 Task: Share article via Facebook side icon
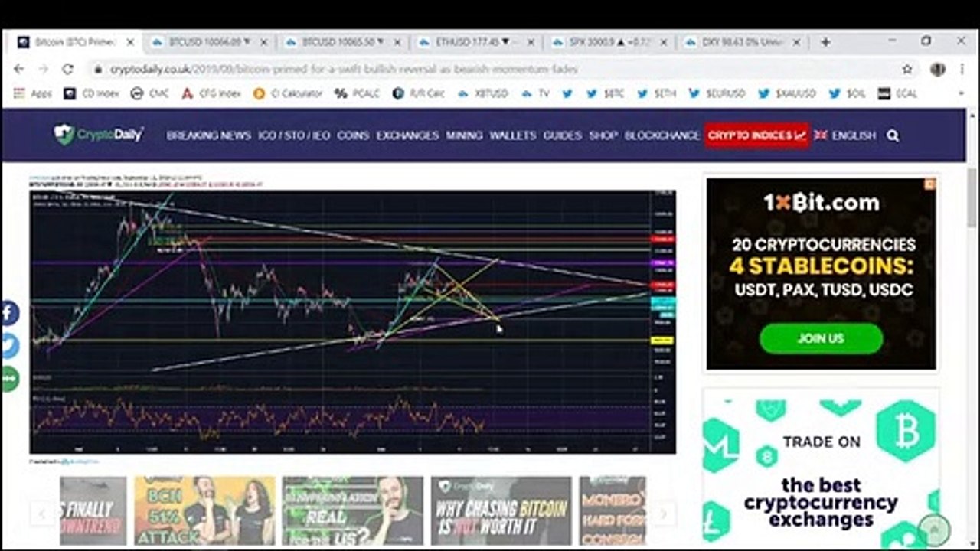8,313
